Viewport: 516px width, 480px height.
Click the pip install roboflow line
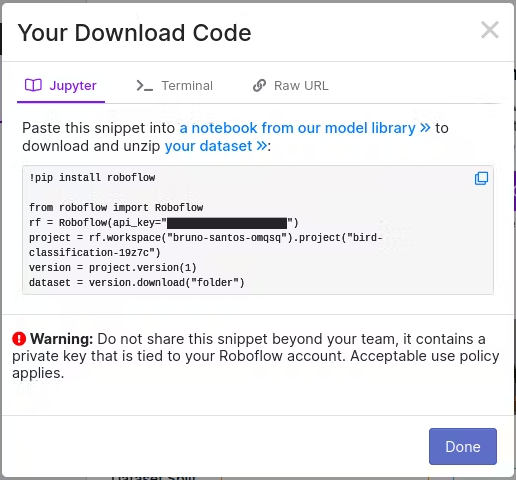coord(92,177)
